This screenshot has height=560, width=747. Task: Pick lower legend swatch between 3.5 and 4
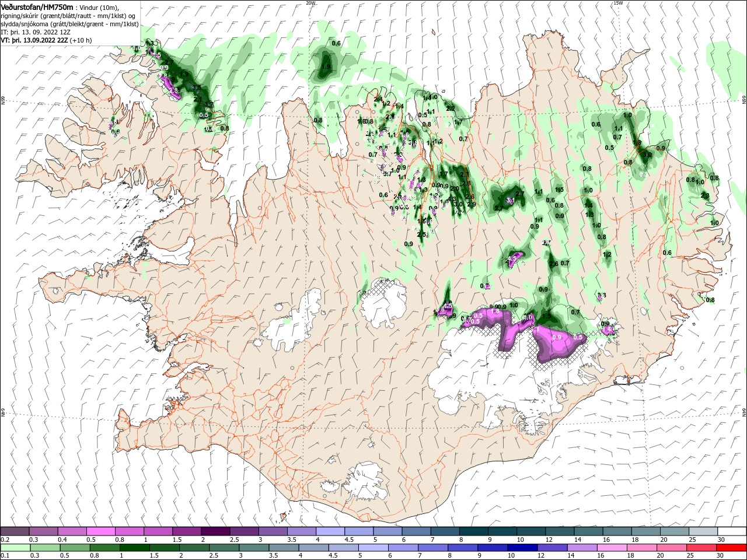(x=283, y=548)
